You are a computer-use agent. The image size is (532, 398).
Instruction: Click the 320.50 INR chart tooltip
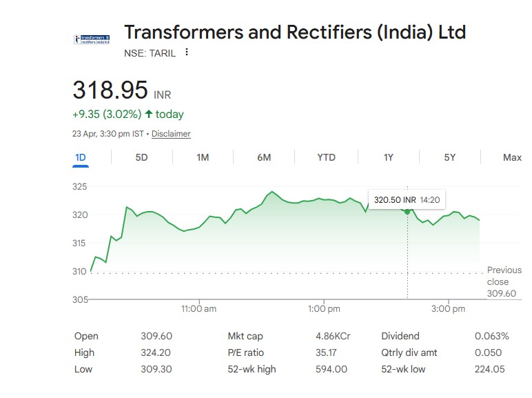click(407, 200)
